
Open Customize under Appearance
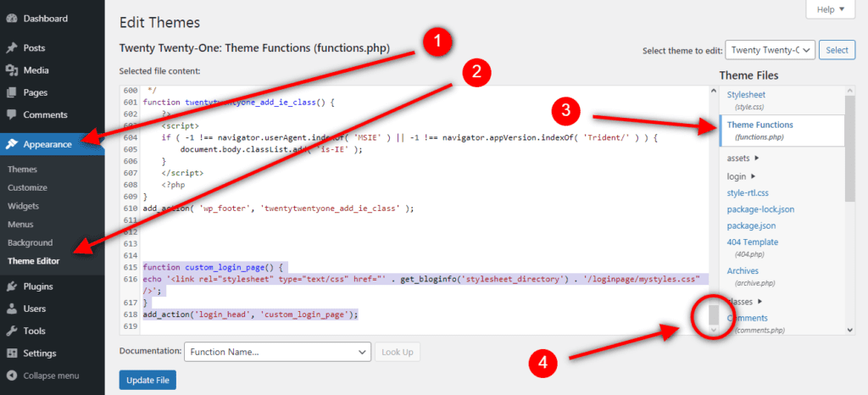coord(27,187)
